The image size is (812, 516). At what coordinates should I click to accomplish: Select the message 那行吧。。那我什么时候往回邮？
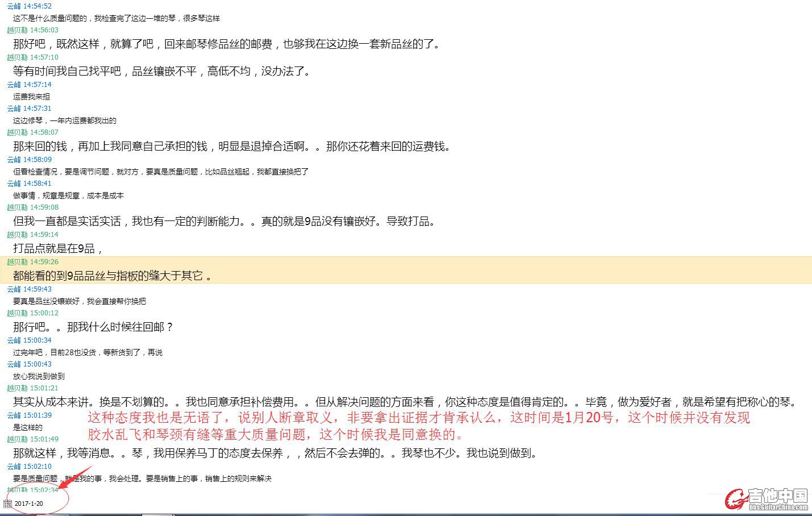(x=93, y=327)
